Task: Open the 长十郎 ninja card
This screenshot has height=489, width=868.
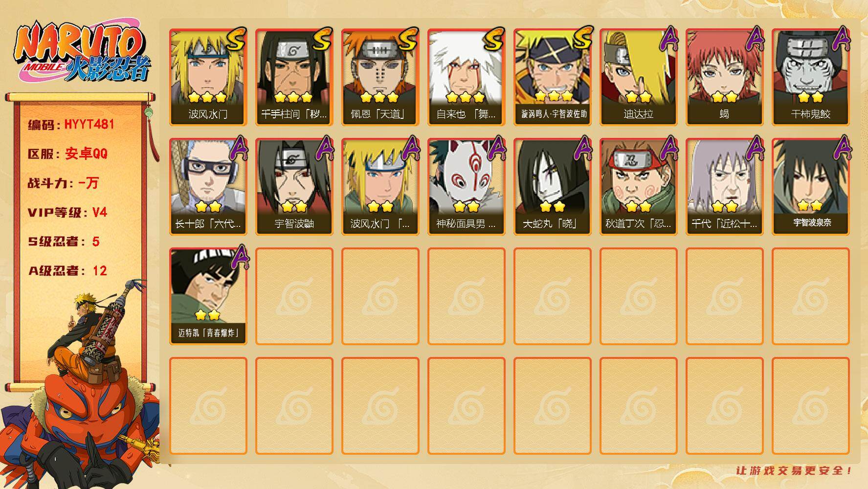Action: click(x=208, y=187)
